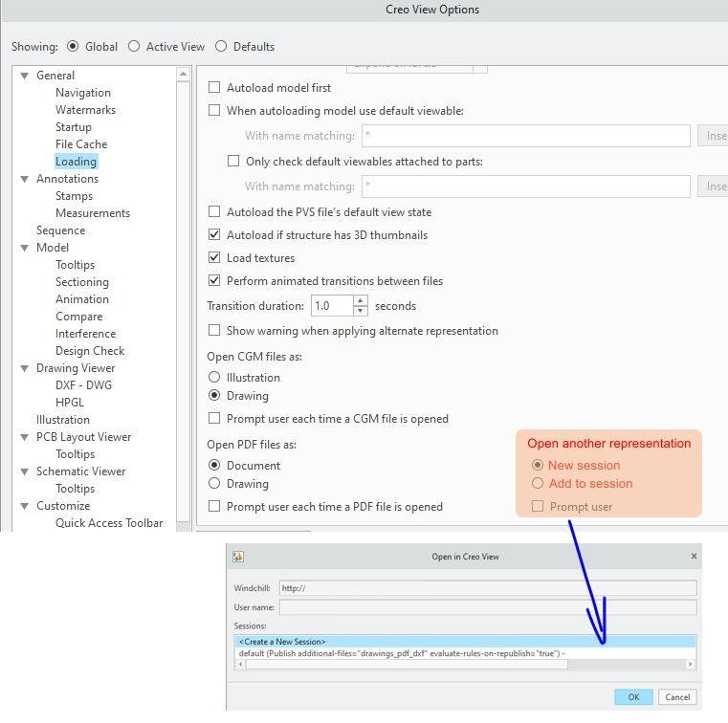This screenshot has height=723, width=728.
Task: Open Tooltips under Model
Action: [76, 265]
